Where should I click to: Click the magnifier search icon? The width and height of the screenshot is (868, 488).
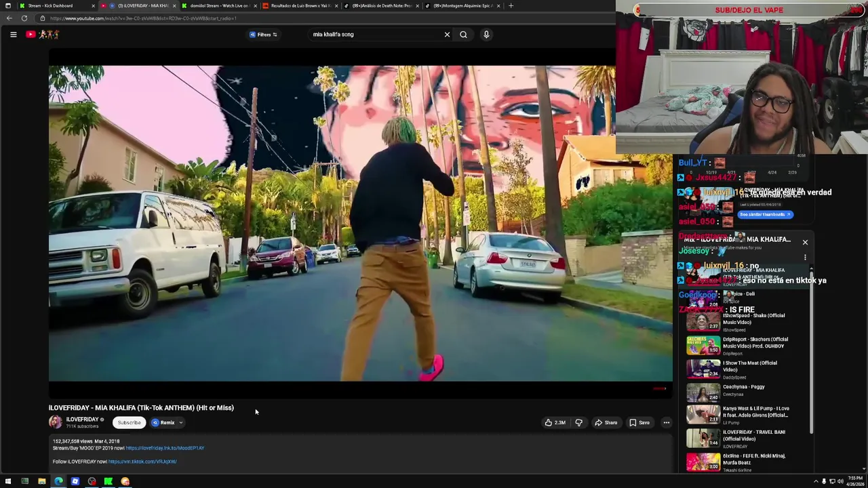(463, 35)
